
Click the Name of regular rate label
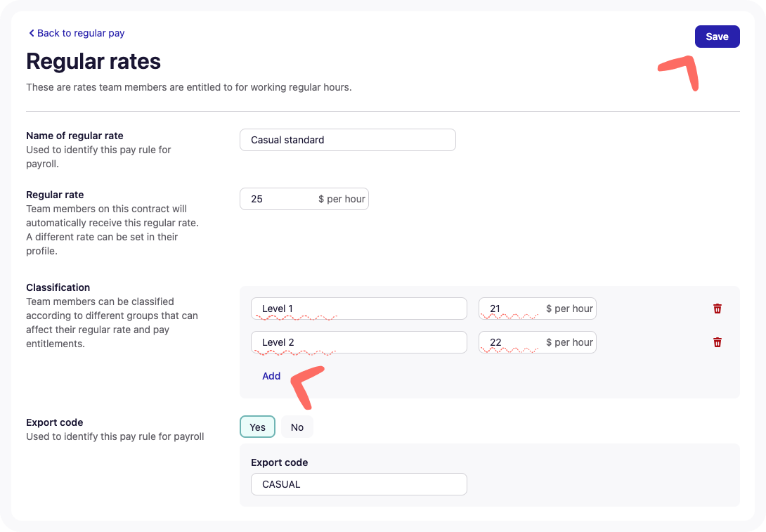(74, 136)
